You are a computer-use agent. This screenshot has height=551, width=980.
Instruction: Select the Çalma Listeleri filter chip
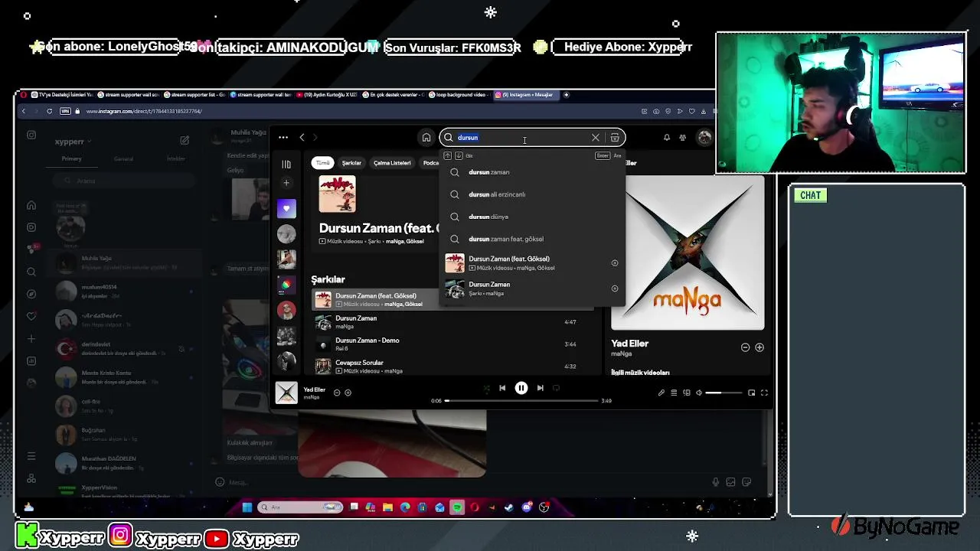(x=392, y=163)
